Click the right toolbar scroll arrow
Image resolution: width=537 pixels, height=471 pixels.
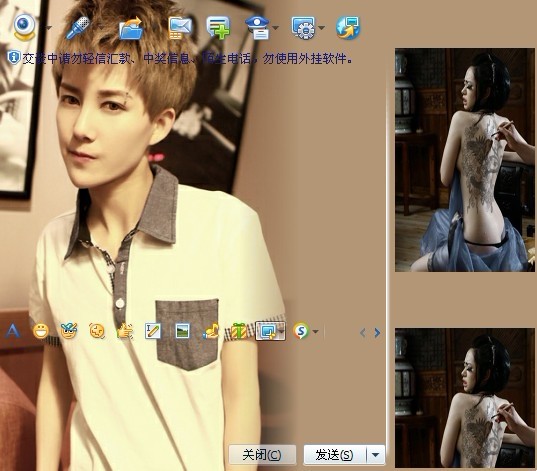click(x=377, y=332)
